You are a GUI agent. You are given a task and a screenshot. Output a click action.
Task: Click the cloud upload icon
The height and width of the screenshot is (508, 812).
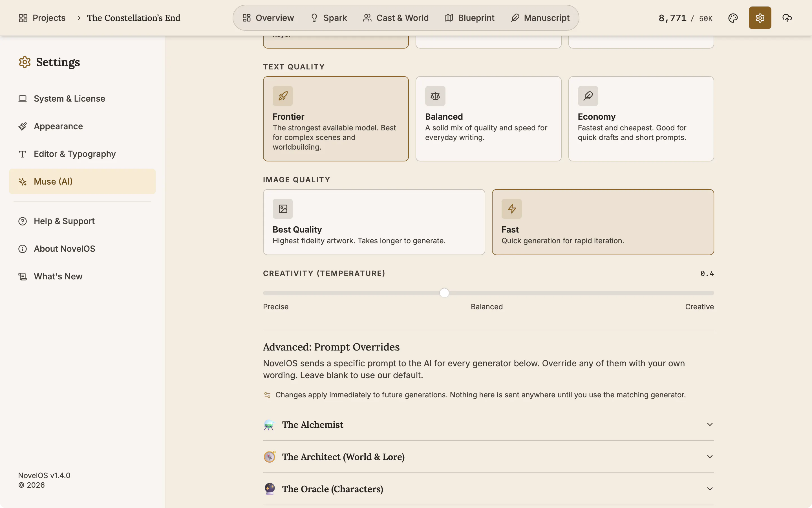[x=787, y=18]
